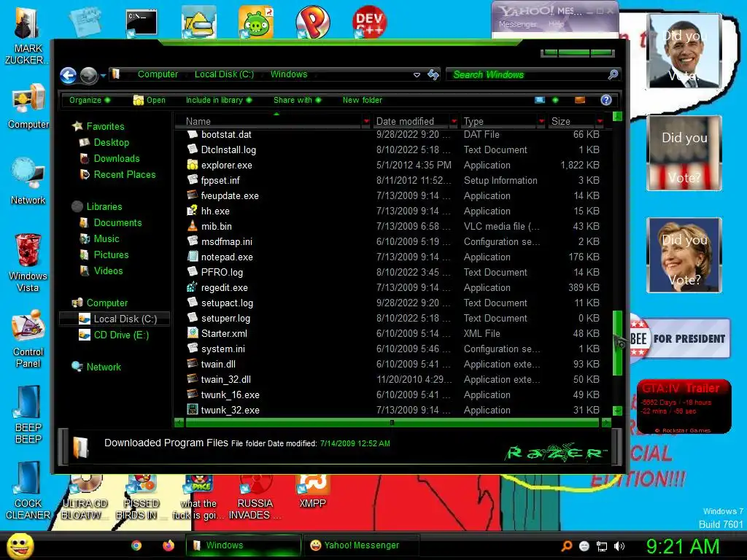Click the horizontal scrollbar thumb
Viewport: 747px width, 560px height.
[392, 422]
